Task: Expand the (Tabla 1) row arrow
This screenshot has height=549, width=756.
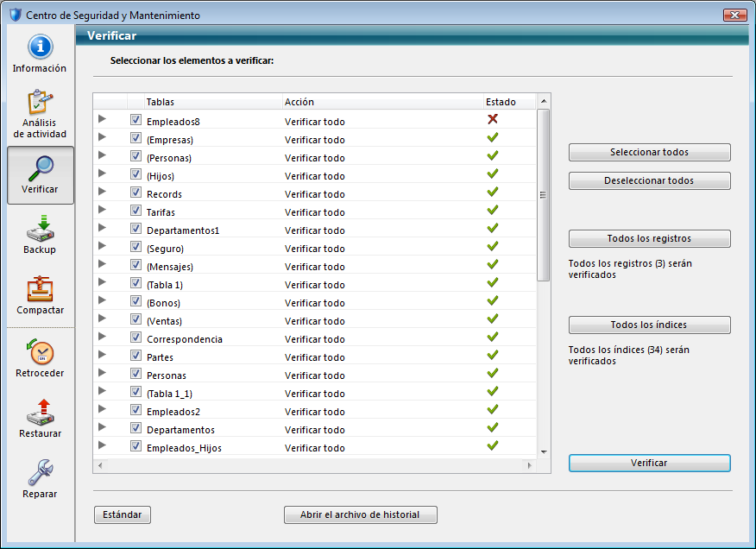Action: (x=102, y=281)
